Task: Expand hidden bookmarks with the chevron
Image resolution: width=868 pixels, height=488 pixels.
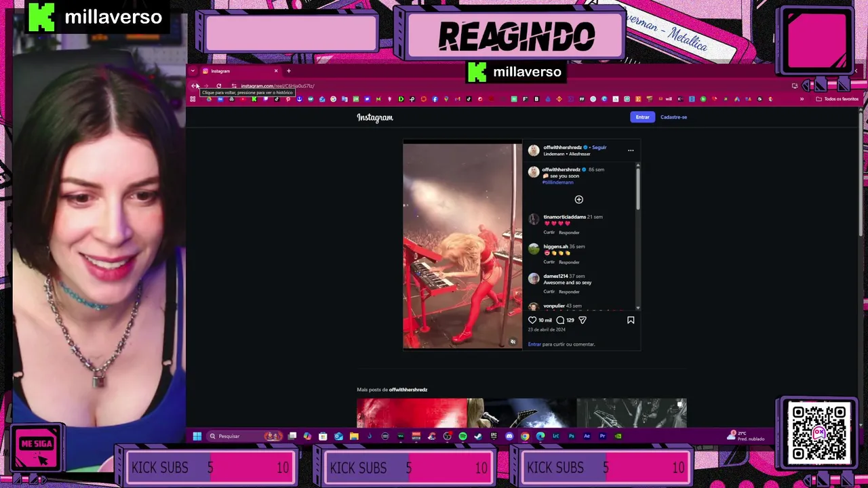Action: (x=802, y=99)
